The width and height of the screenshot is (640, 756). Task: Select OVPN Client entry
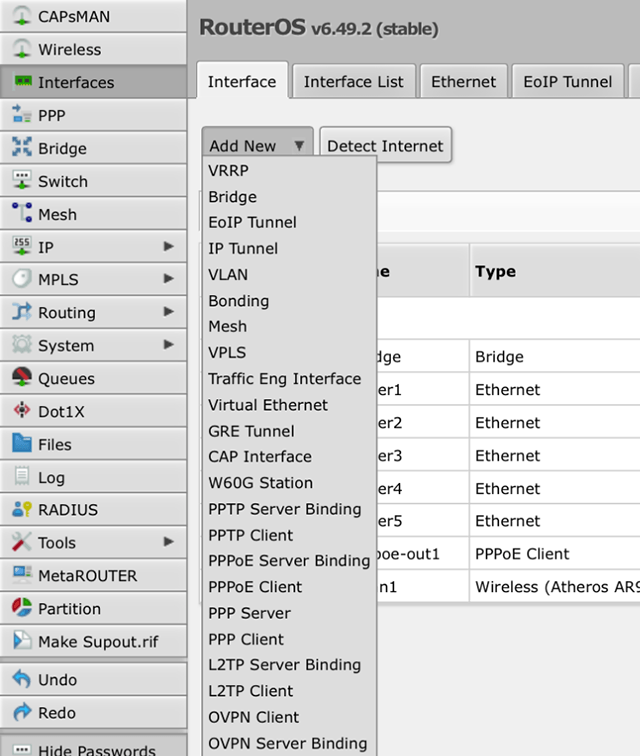[289, 717]
